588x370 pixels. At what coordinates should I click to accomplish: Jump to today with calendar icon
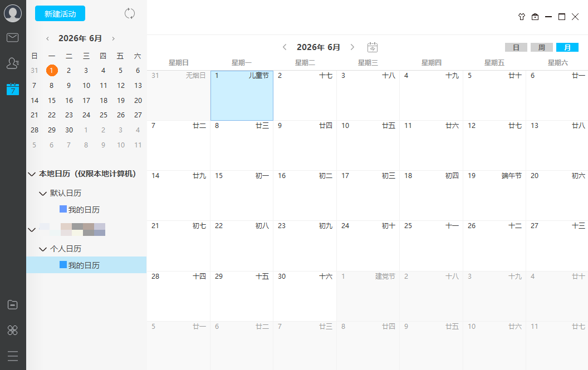[x=373, y=47]
